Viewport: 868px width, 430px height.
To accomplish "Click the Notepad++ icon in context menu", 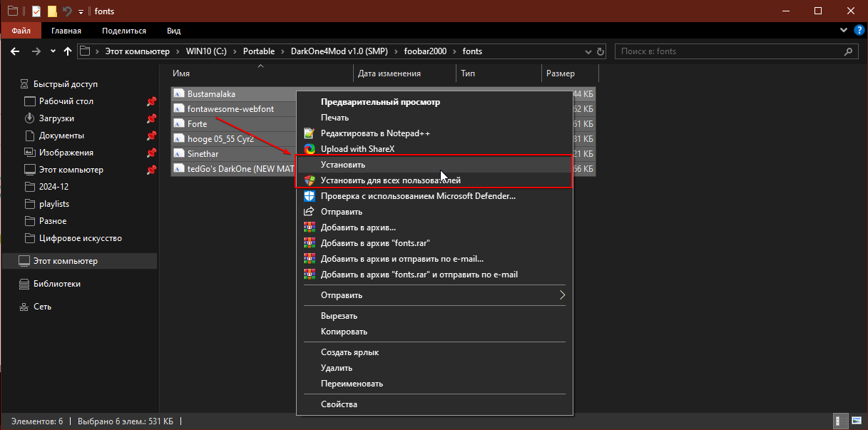I will tap(309, 133).
